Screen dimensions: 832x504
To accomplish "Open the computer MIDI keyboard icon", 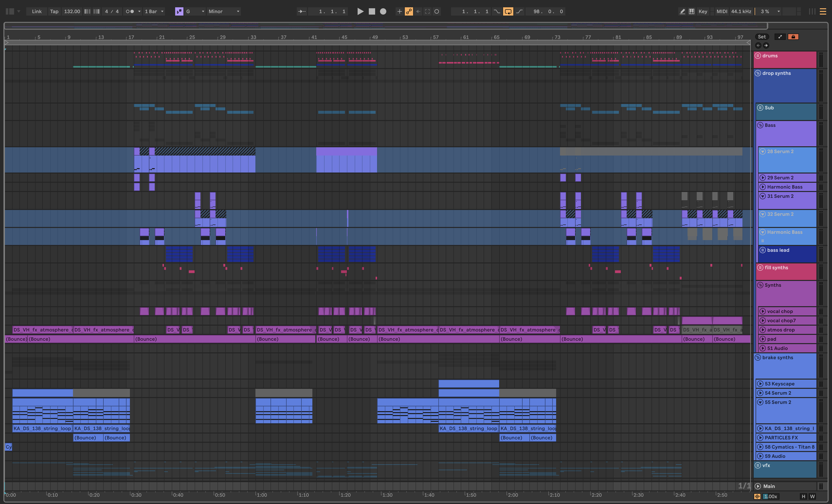I will click(x=692, y=11).
